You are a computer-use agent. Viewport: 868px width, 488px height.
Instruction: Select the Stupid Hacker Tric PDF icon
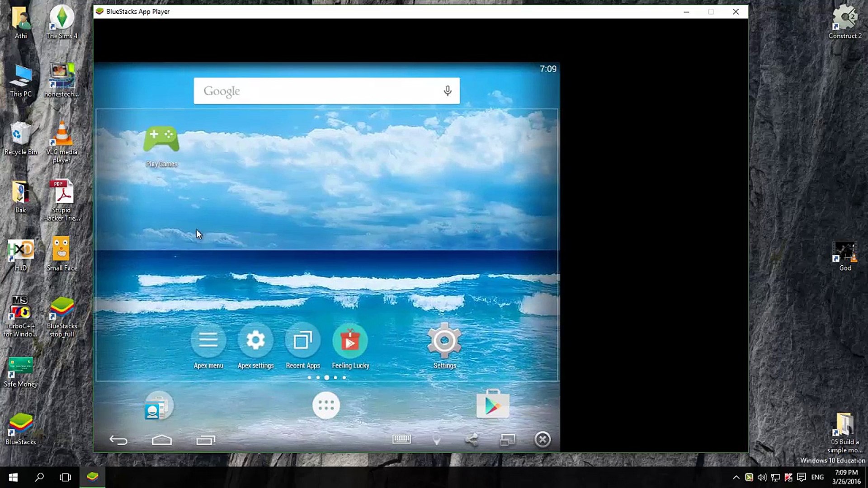62,200
